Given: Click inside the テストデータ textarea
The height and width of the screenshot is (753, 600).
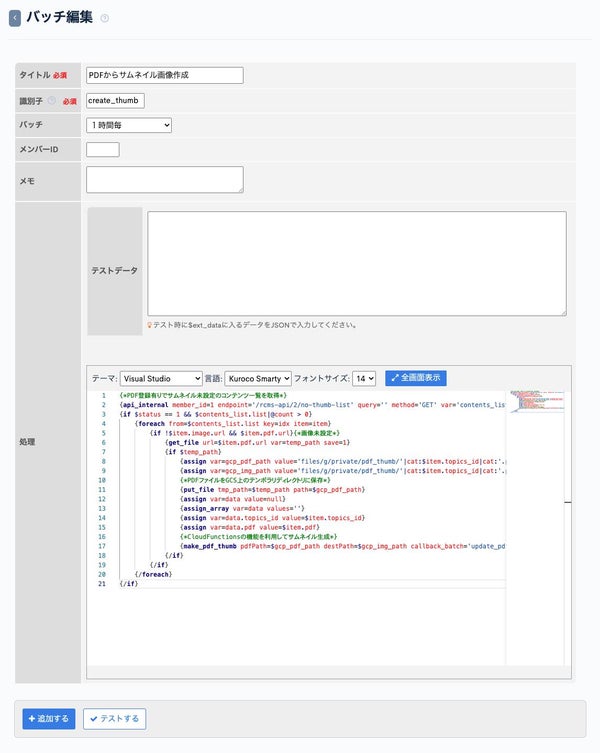Looking at the screenshot, I should (357, 264).
